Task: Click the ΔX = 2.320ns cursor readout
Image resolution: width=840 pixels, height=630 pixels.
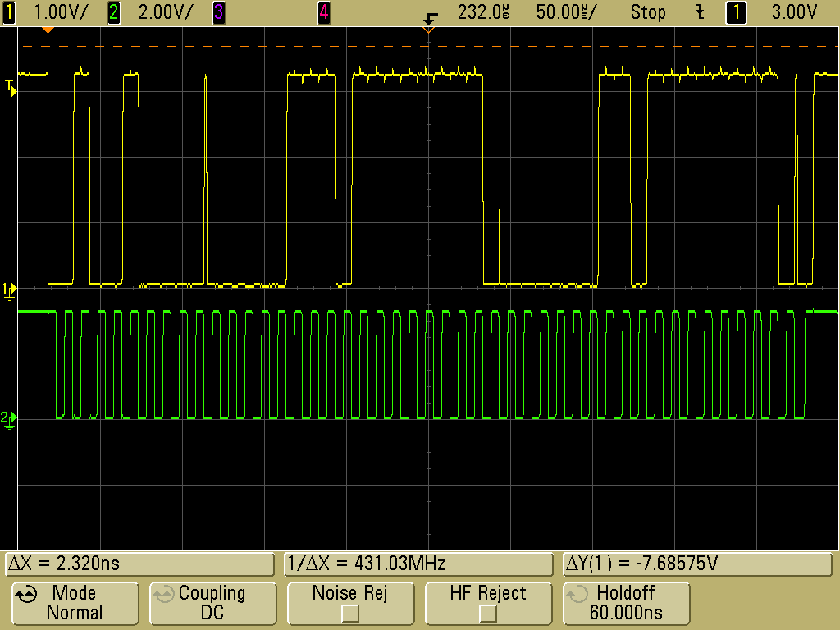Action: click(x=139, y=564)
